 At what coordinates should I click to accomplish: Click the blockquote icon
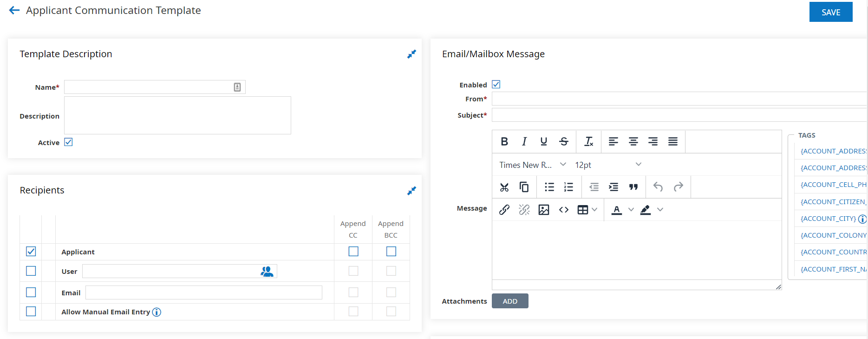[x=633, y=187]
